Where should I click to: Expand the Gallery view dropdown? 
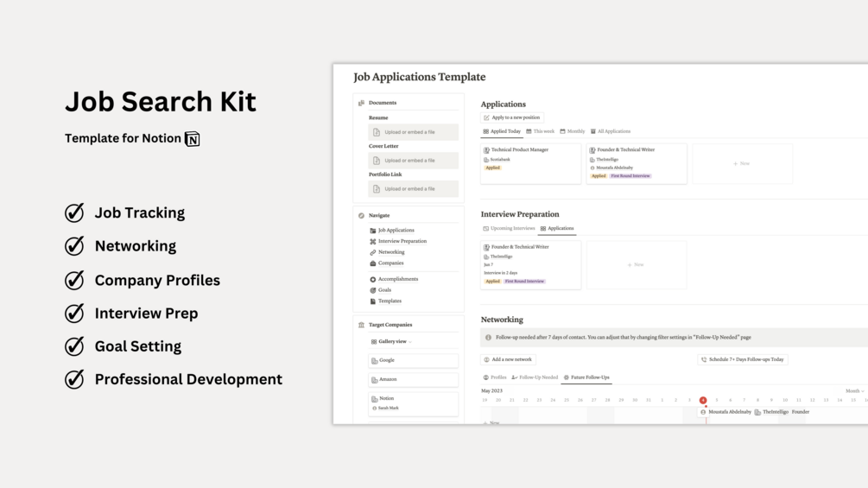(391, 342)
